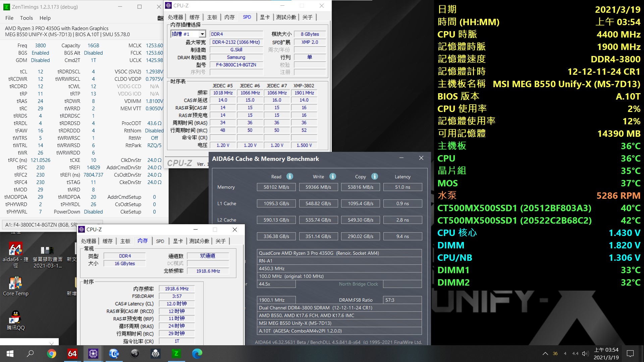Click the BGS Enabled value in ZenTimings
This screenshot has width=644, height=362.
40,53
